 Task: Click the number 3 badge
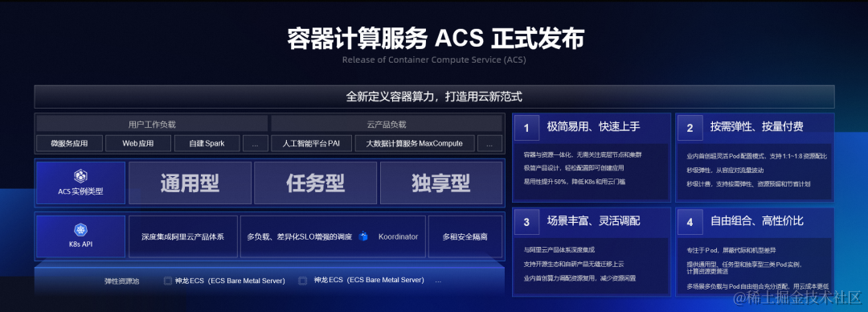coord(526,222)
